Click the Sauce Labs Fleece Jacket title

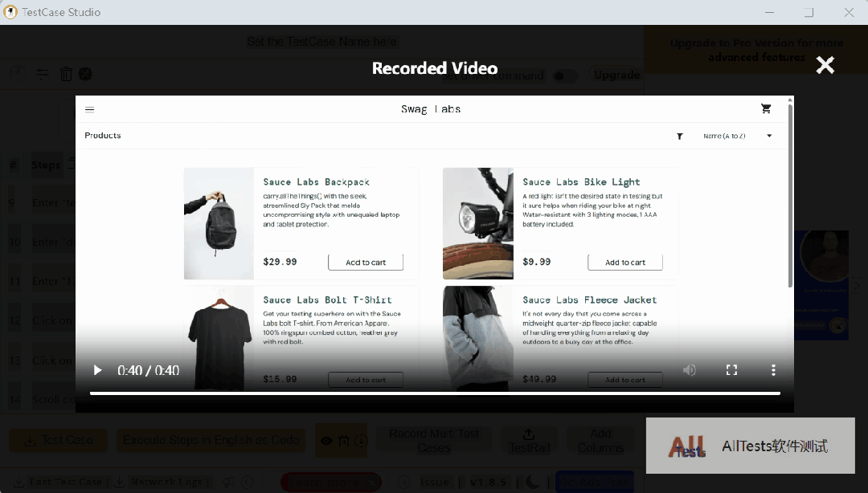pos(590,299)
